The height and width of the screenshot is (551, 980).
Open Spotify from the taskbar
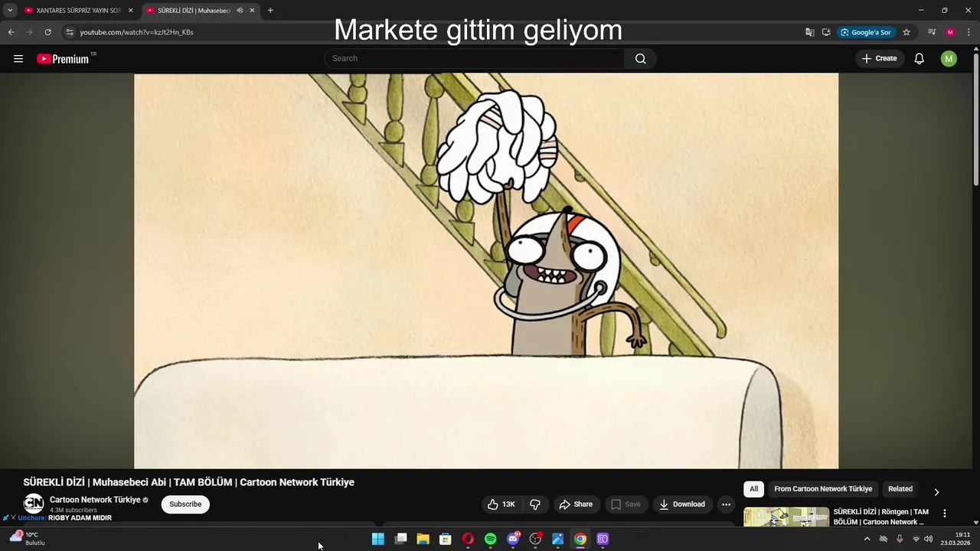(491, 539)
